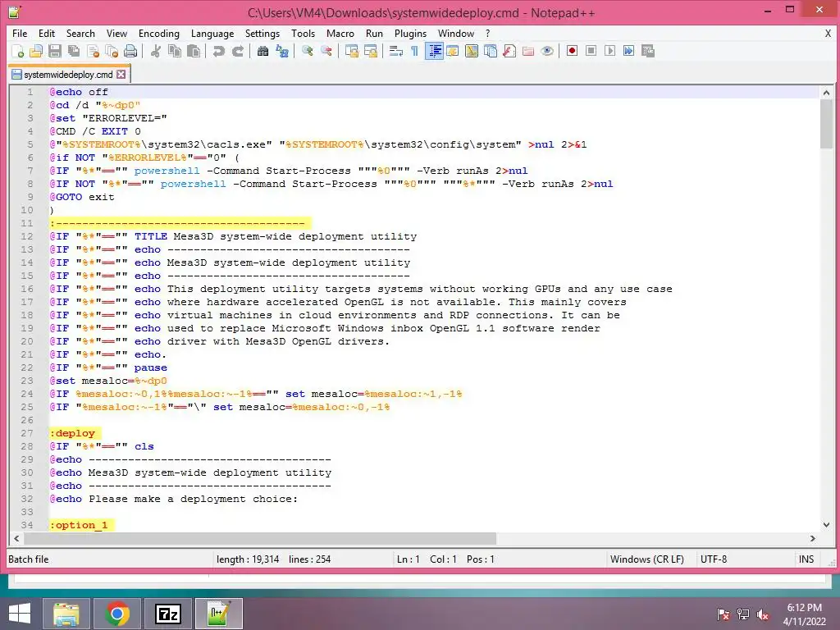Viewport: 840px width, 630px height.
Task: Open the Plugins menu
Action: point(410,33)
